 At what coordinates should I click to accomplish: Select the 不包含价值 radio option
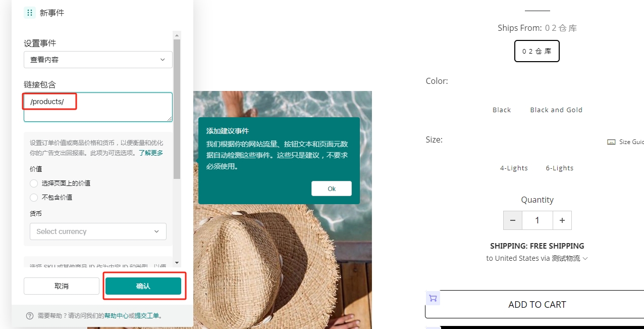point(34,198)
